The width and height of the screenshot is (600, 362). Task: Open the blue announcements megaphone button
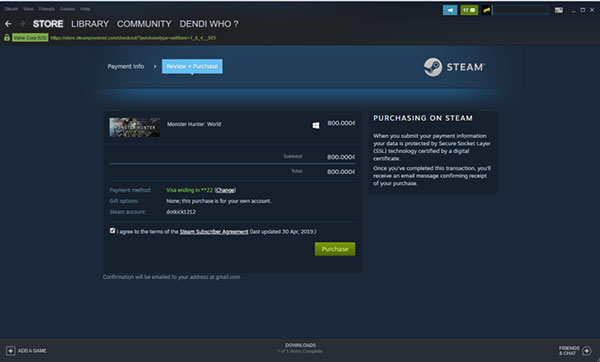point(450,10)
